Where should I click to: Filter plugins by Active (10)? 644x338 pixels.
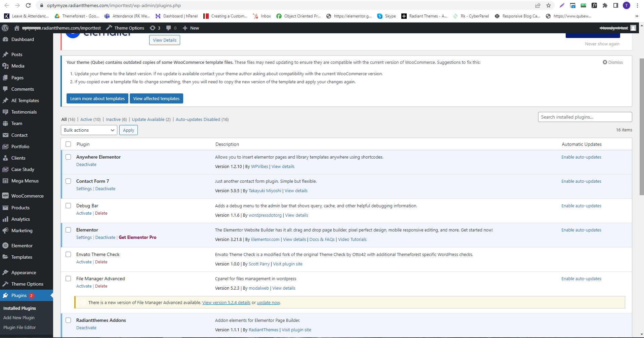point(90,119)
